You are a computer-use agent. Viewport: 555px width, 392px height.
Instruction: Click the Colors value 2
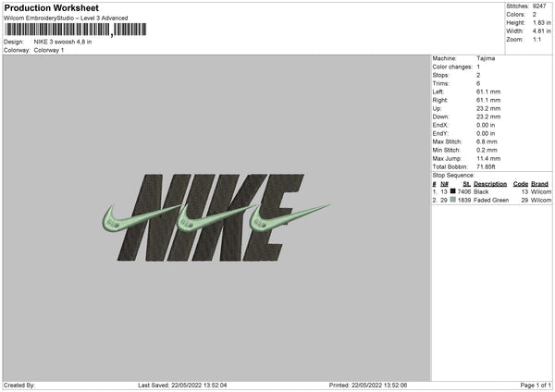[534, 15]
